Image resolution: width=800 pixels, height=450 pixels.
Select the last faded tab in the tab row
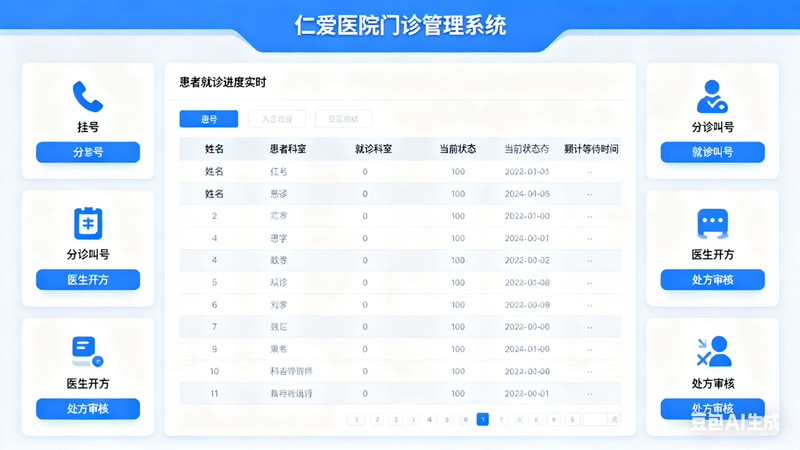pyautogui.click(x=343, y=119)
